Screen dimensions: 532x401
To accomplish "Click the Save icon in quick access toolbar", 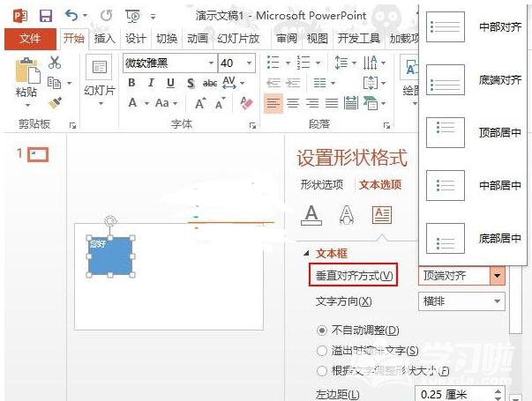I will pyautogui.click(x=46, y=16).
